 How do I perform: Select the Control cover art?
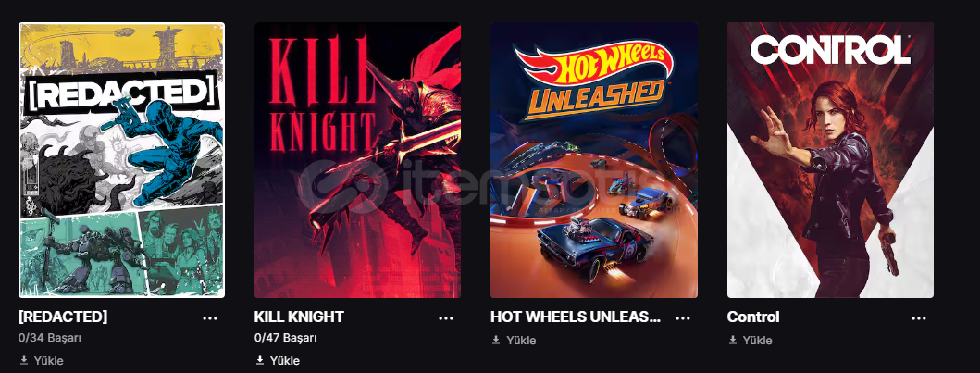830,160
